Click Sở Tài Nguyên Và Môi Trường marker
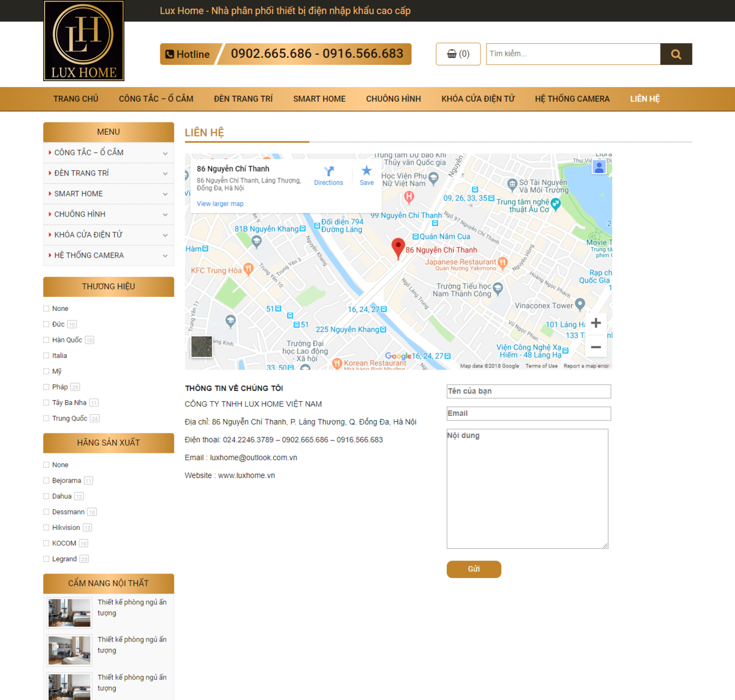 512,184
